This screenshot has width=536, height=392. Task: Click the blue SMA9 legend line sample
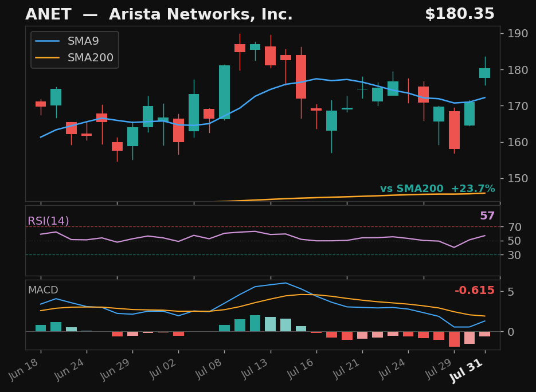[x=47, y=41]
